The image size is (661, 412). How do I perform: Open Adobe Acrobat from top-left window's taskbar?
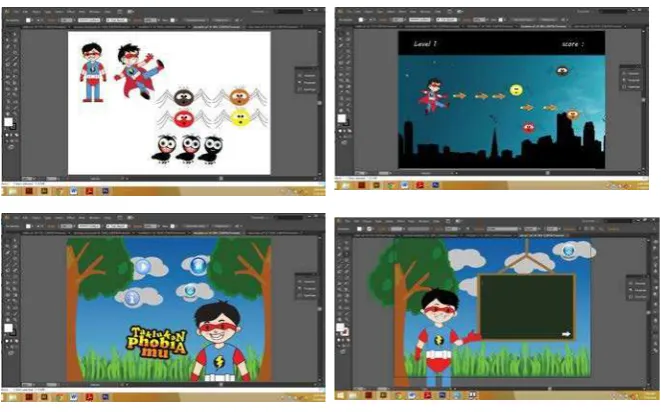89,191
